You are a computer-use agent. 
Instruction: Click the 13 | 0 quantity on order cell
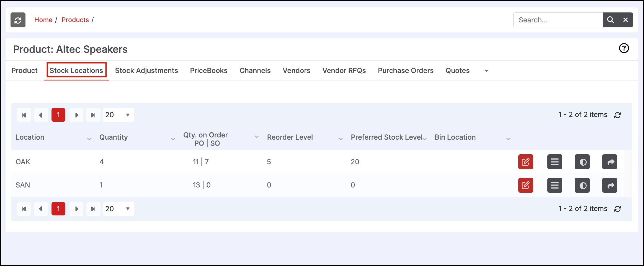point(202,185)
